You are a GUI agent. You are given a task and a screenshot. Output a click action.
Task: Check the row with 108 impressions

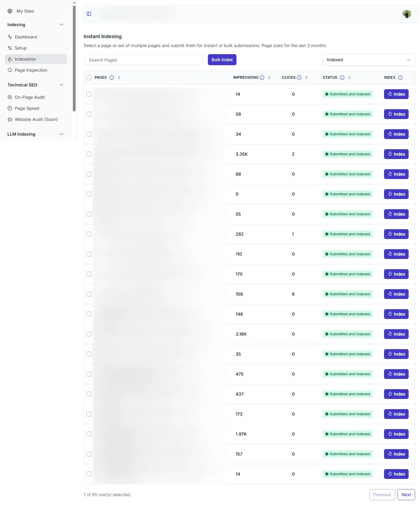click(x=89, y=294)
